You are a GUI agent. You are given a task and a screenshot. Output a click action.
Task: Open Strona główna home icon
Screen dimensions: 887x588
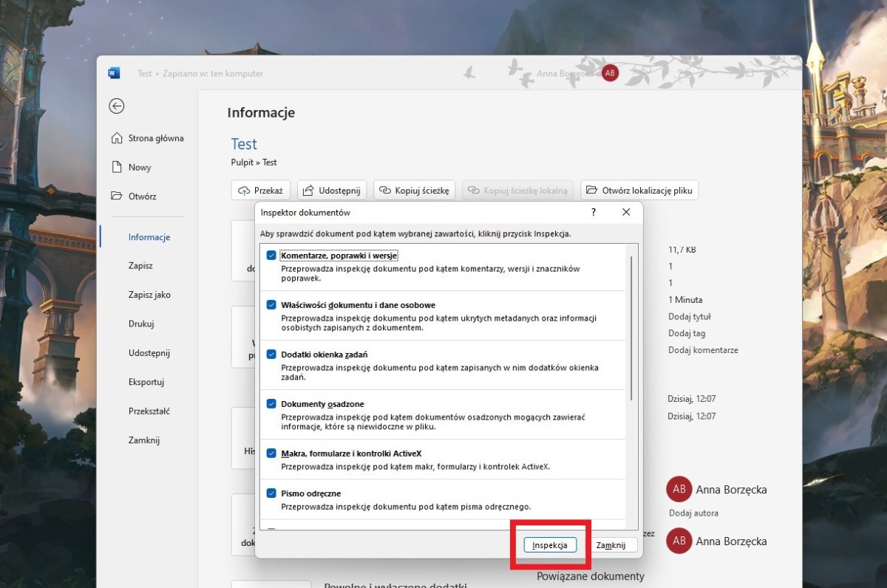(117, 138)
